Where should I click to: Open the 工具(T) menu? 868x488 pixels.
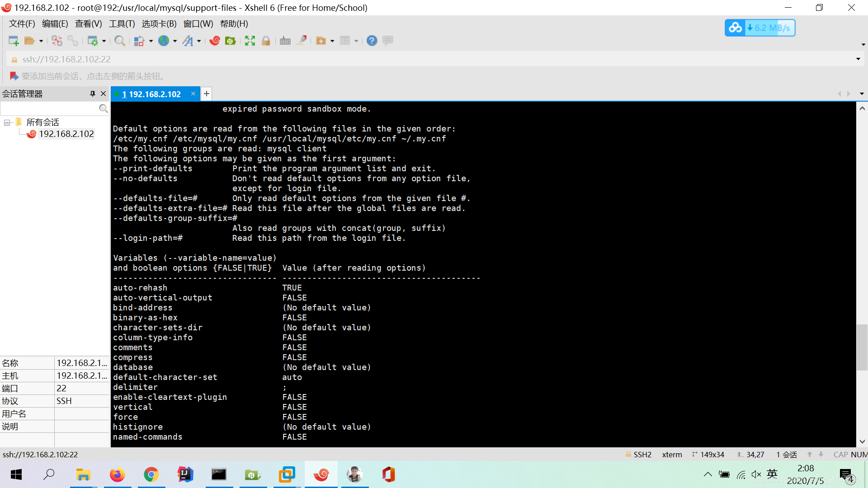coord(122,24)
